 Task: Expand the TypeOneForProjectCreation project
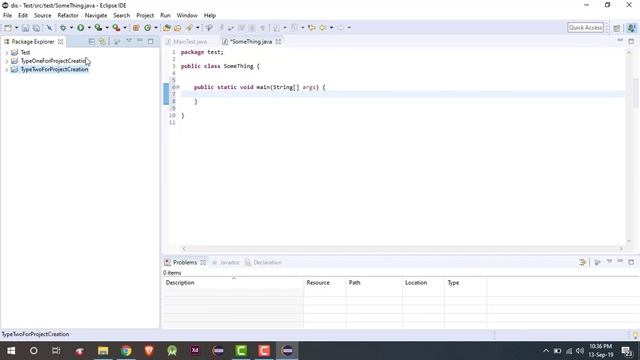tap(6, 61)
